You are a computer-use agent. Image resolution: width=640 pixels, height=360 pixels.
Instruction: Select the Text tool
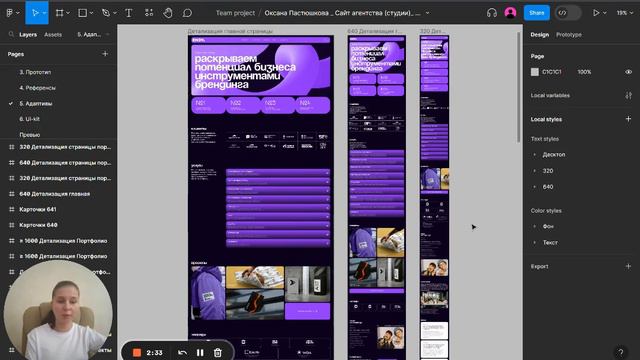click(x=129, y=13)
